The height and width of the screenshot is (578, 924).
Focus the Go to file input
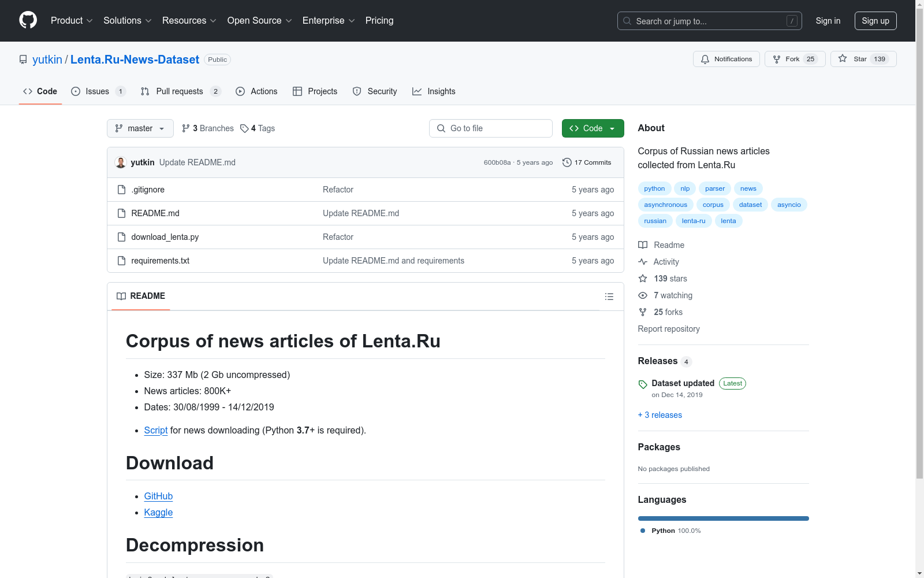491,128
